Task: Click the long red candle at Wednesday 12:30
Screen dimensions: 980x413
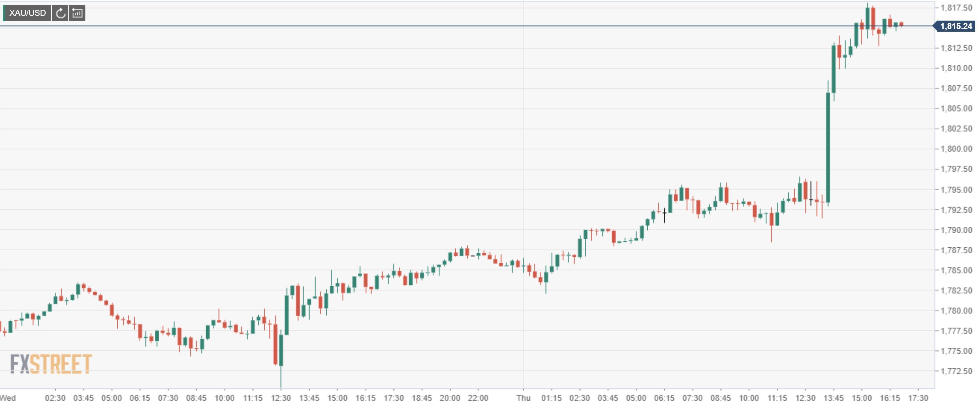Action: [275, 344]
